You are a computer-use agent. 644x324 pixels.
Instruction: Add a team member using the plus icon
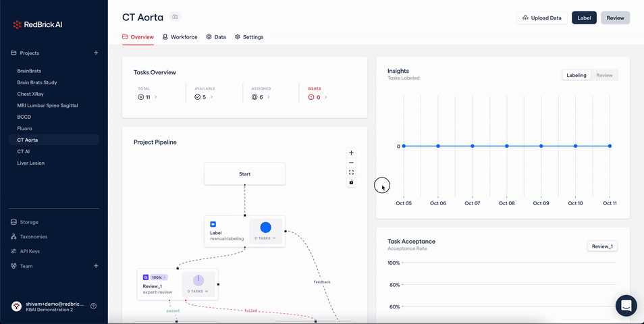[96, 266]
